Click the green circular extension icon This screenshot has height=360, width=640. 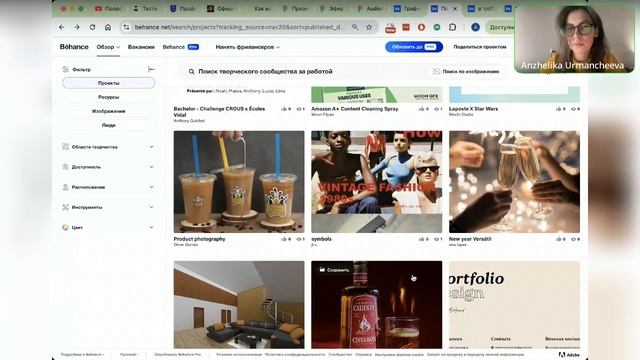[x=437, y=27]
